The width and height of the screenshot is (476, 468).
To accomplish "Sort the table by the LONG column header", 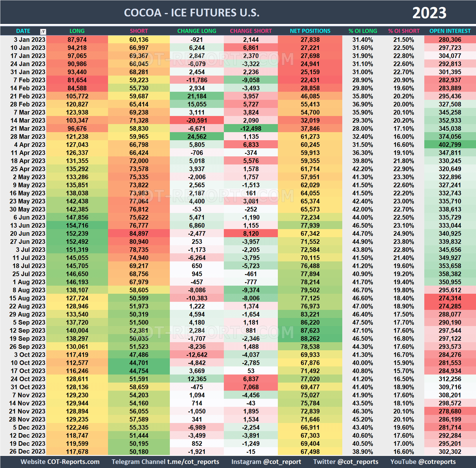I will (x=77, y=31).
